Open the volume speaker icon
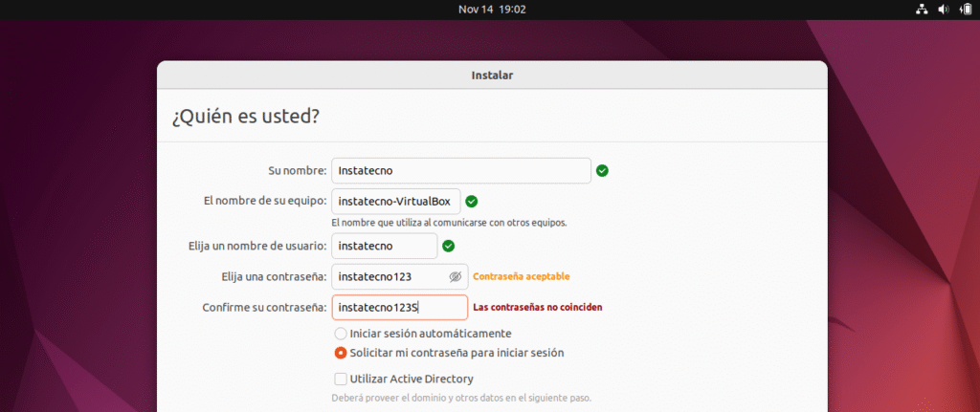Screen dimensions: 980x412 coord(943,10)
